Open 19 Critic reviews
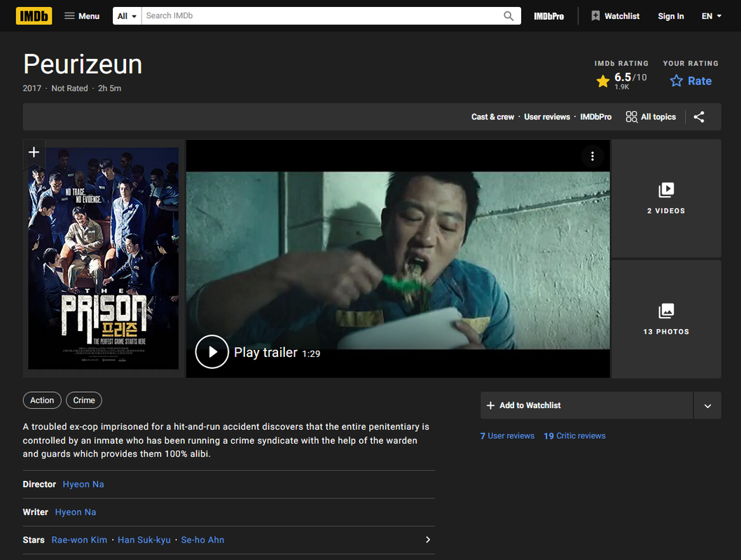This screenshot has height=560, width=741. [574, 436]
